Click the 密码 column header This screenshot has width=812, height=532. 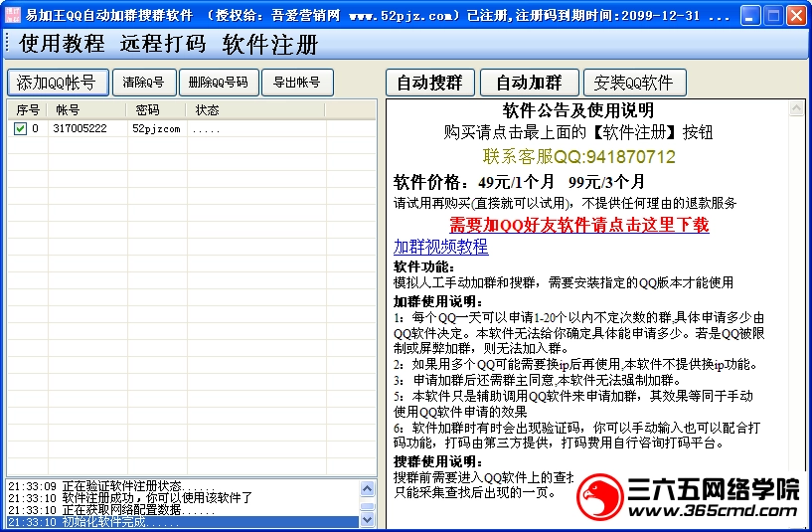pyautogui.click(x=156, y=109)
